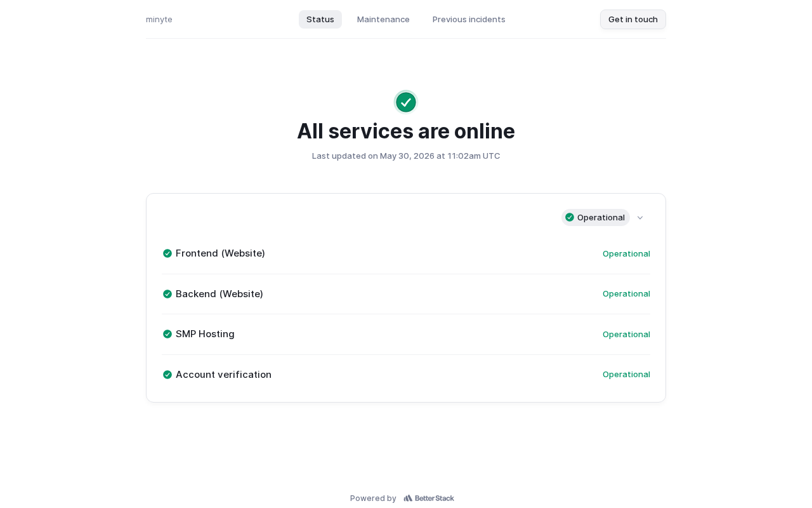The height and width of the screenshot is (508, 812).
Task: Click the Operational group status badge
Action: [x=596, y=217]
